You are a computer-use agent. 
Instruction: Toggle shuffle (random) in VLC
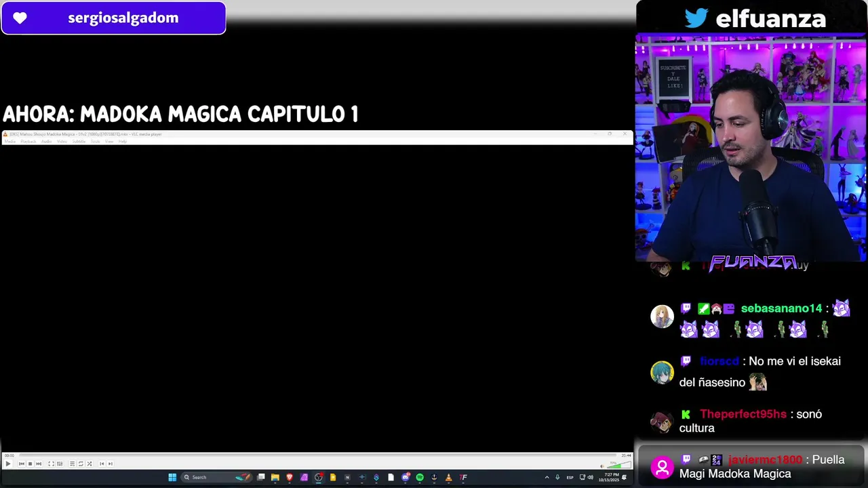[90, 464]
